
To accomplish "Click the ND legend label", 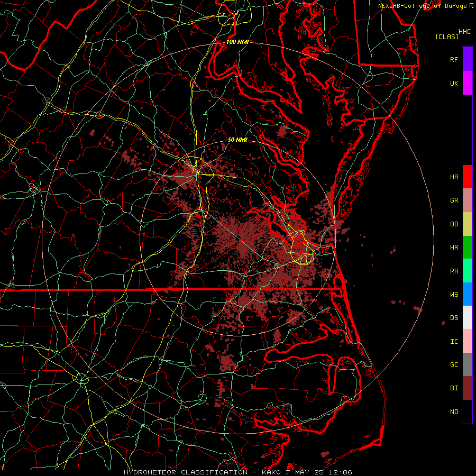I will 454,412.
